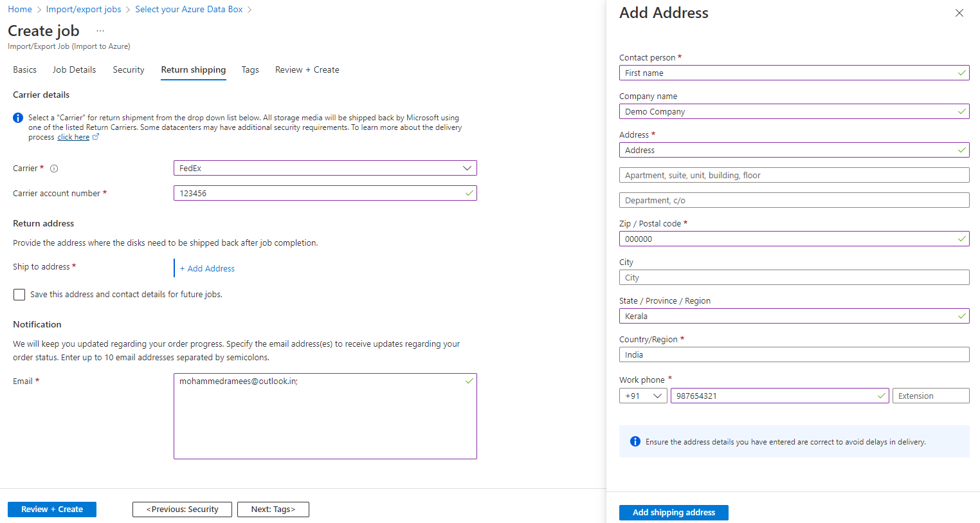The width and height of the screenshot is (980, 523).
Task: Click the Email text area
Action: 325,416
